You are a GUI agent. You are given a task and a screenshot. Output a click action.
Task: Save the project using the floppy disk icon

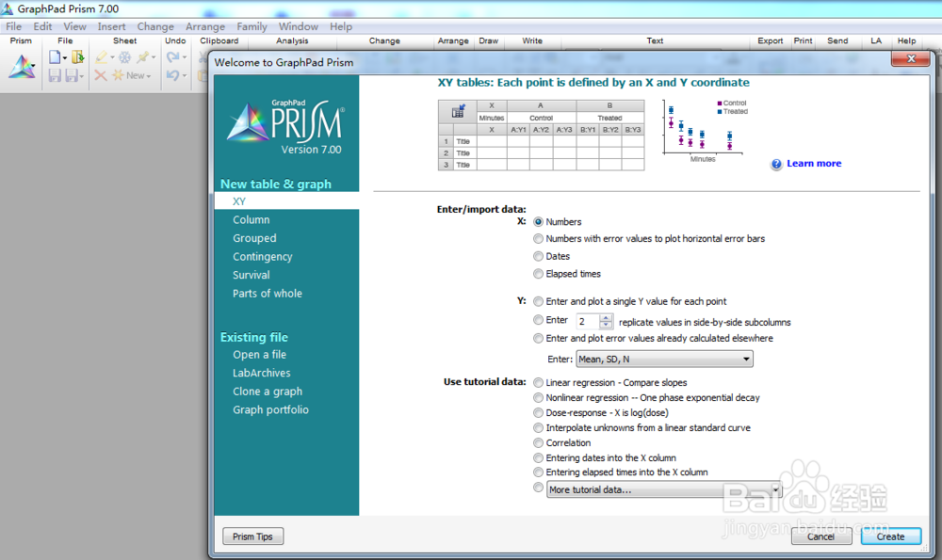pyautogui.click(x=56, y=75)
